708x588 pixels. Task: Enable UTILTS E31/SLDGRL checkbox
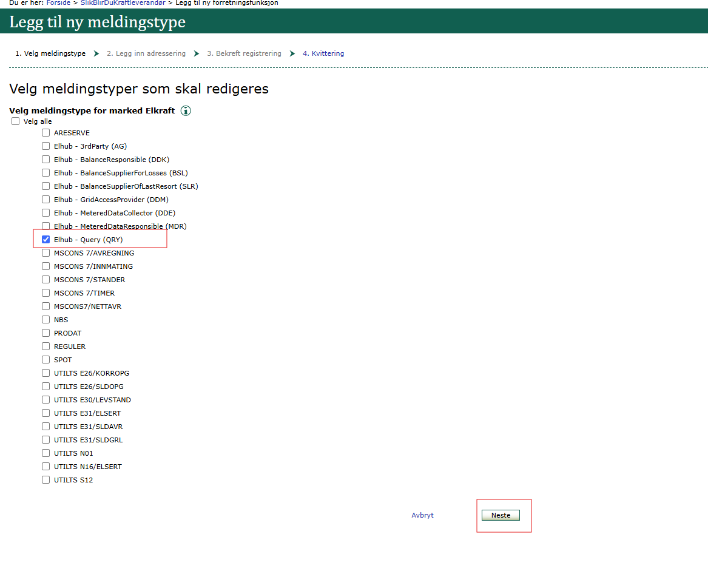tap(46, 440)
